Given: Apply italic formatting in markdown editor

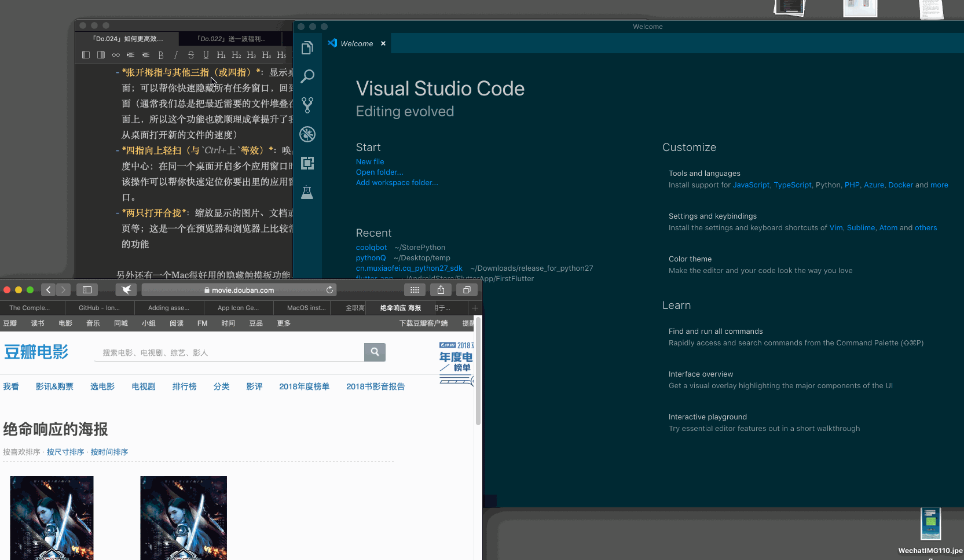Looking at the screenshot, I should point(176,55).
